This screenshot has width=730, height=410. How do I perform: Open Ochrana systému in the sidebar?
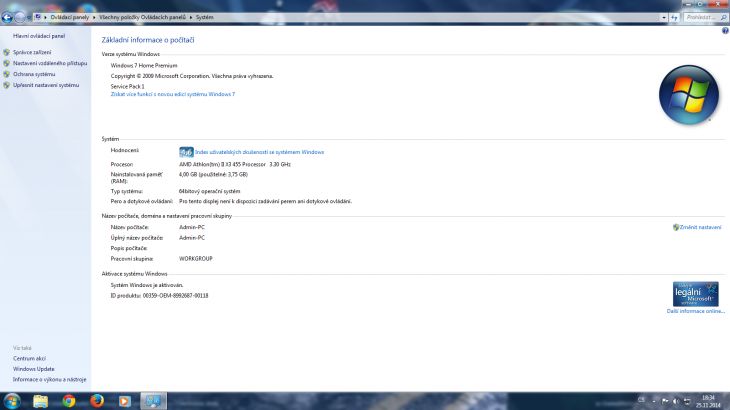34,74
